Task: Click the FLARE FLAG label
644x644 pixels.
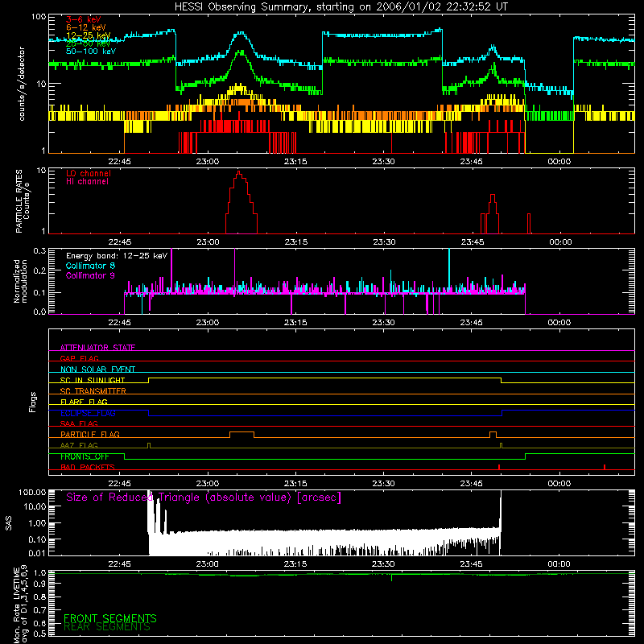Action: pos(84,402)
